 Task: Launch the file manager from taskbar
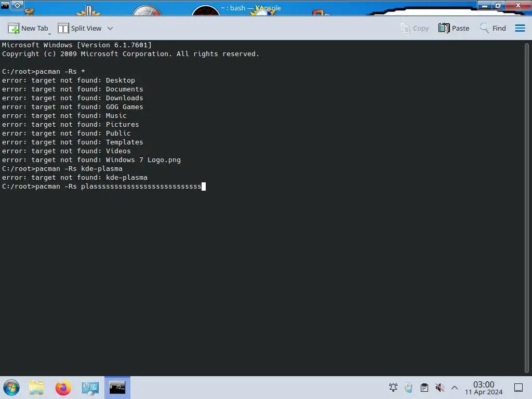click(x=36, y=388)
